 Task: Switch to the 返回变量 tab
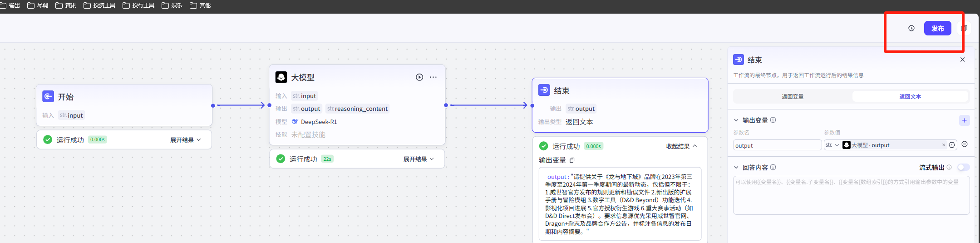793,96
